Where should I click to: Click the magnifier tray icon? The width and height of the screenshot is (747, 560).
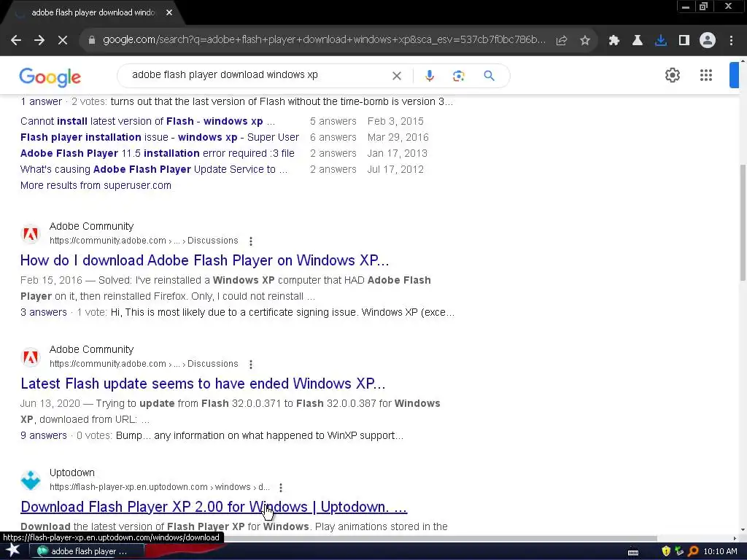pyautogui.click(x=693, y=551)
